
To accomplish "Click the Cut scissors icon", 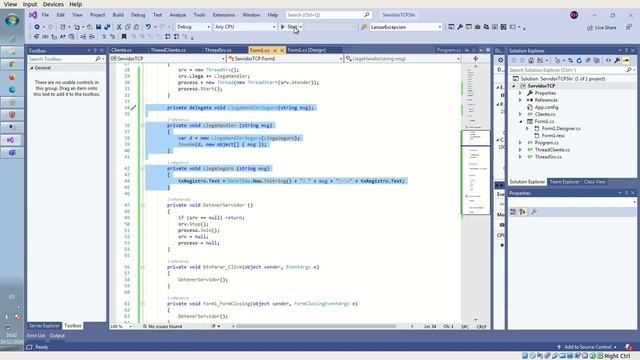I will (119, 27).
